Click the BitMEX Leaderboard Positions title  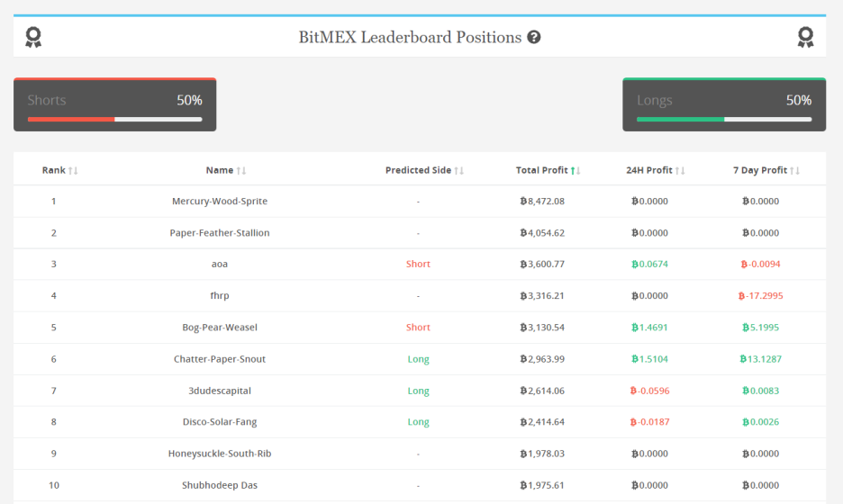(x=410, y=37)
